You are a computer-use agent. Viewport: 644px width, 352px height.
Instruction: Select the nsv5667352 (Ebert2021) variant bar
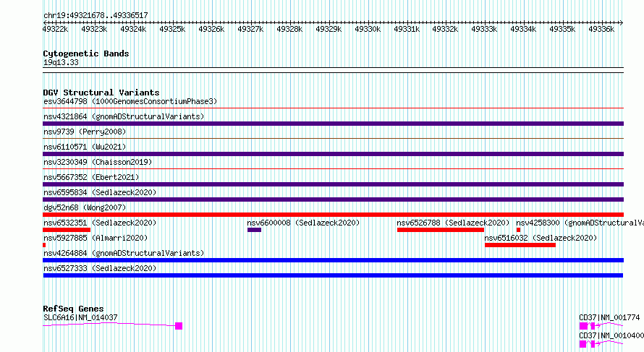(333, 184)
